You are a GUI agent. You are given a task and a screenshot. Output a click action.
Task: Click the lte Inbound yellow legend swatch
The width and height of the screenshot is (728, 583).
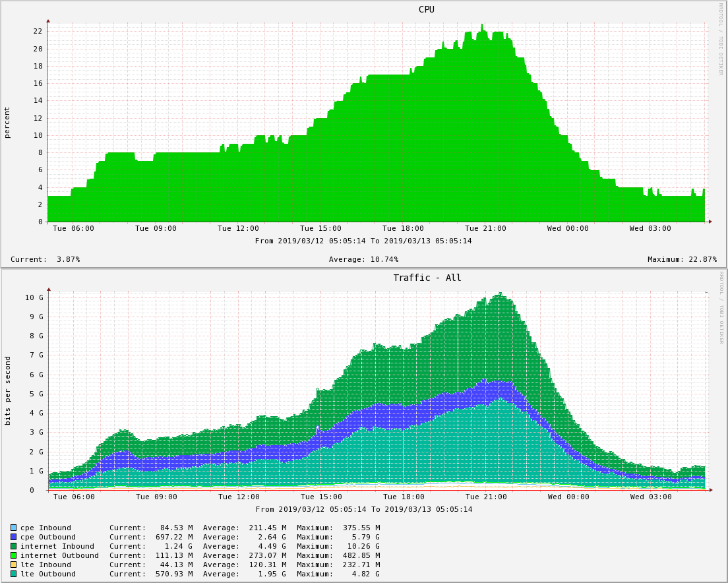13,565
